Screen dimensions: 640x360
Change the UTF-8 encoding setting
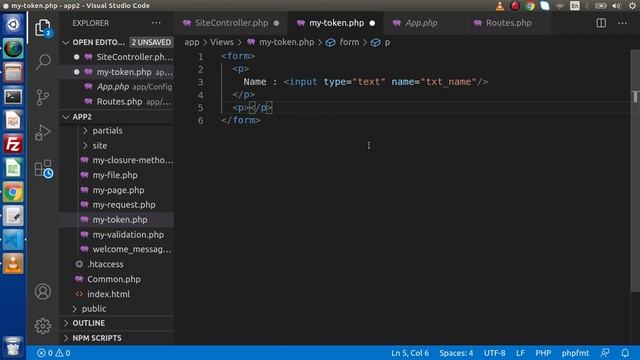click(x=494, y=353)
